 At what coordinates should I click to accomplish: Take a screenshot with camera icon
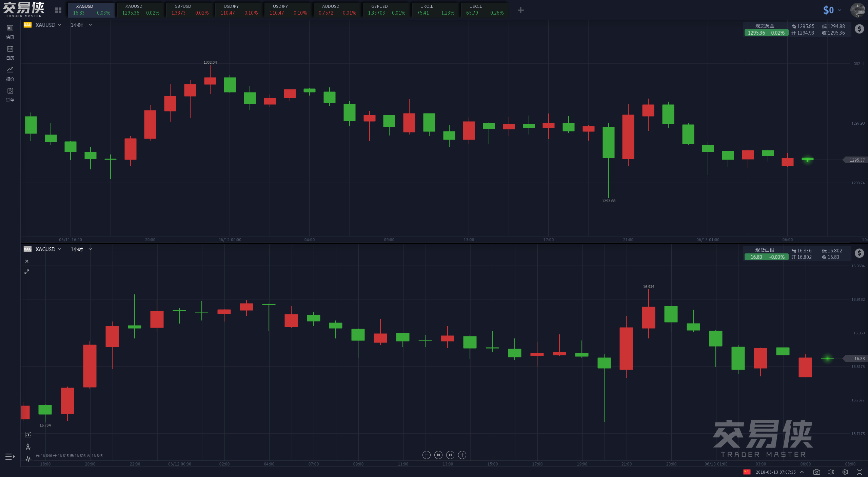(x=817, y=472)
